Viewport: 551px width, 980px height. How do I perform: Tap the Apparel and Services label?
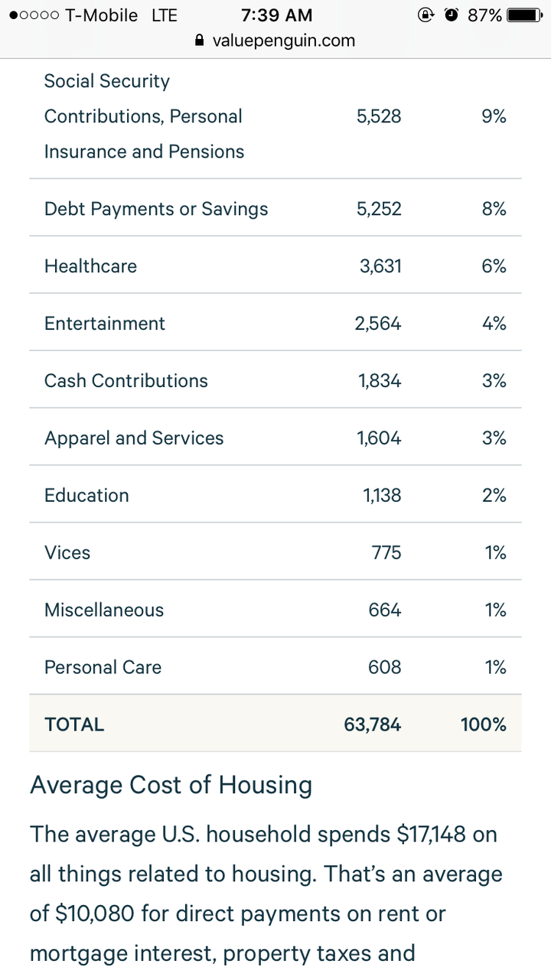[134, 438]
